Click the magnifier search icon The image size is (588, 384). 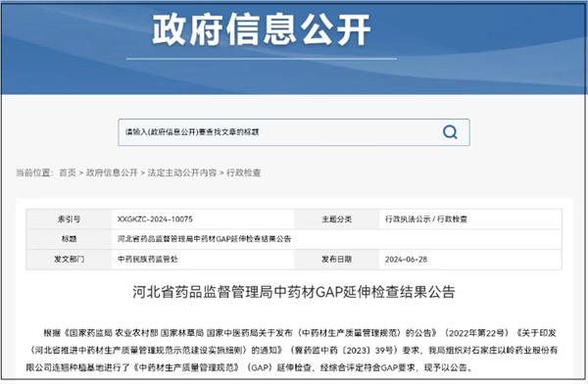coord(450,132)
